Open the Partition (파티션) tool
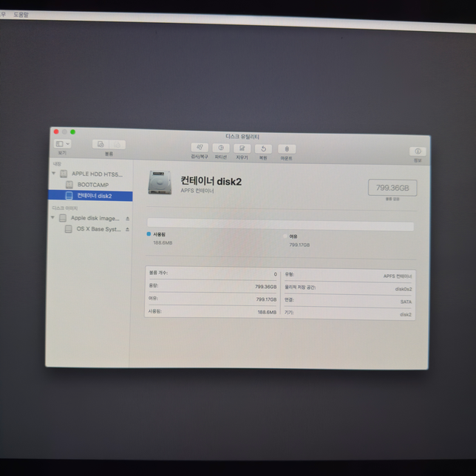This screenshot has height=476, width=476. [221, 149]
